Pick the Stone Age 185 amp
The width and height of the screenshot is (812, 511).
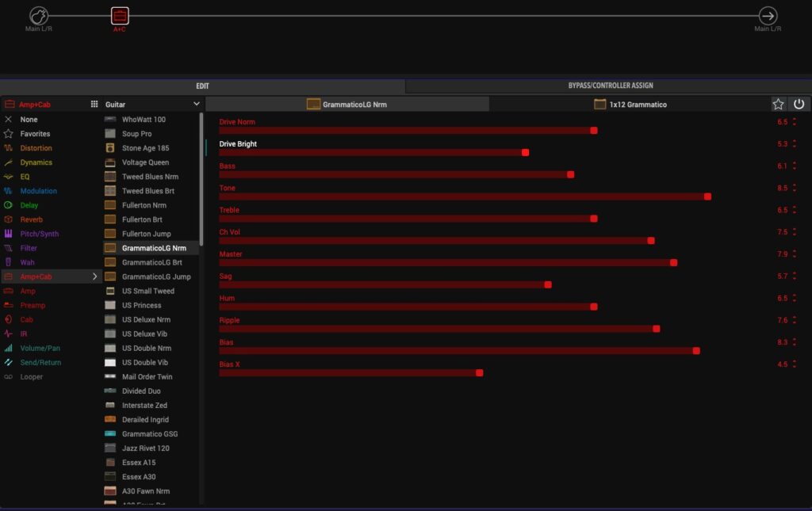[x=144, y=148]
